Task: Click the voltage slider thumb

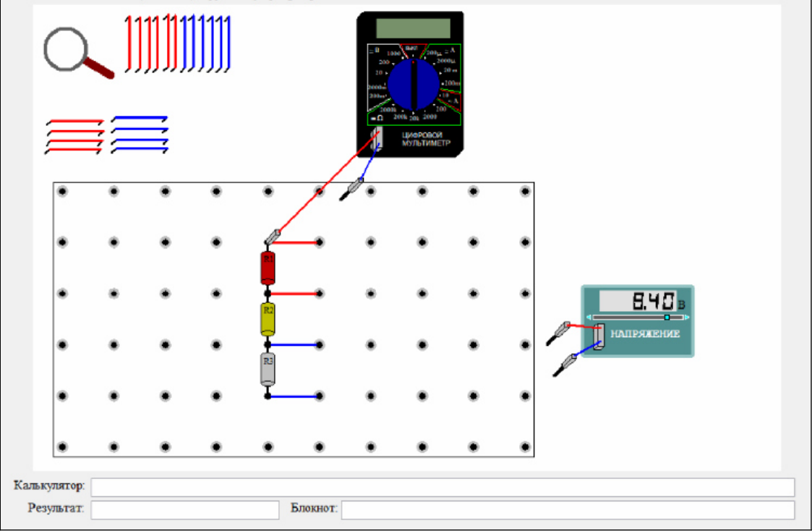Action: 667,317
